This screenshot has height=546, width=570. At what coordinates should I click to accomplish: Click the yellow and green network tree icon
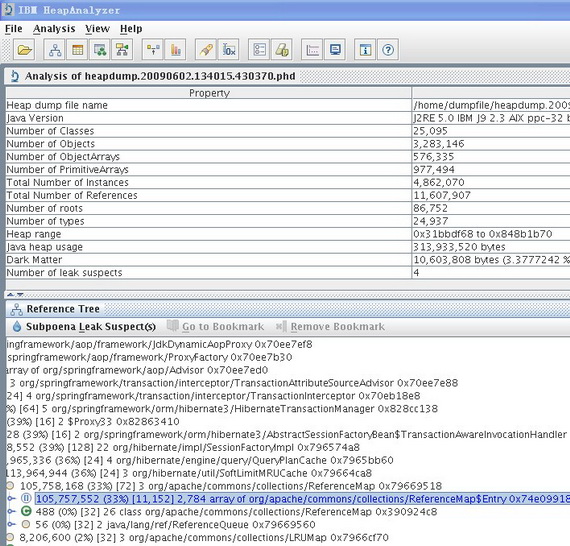click(122, 49)
